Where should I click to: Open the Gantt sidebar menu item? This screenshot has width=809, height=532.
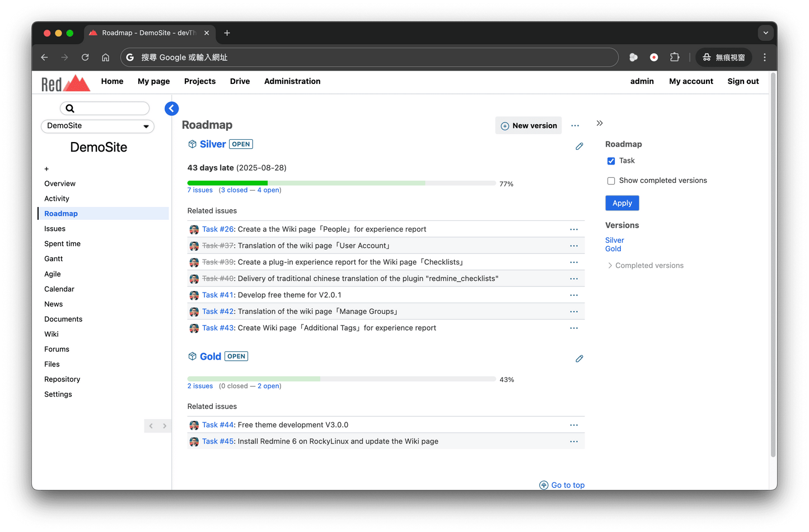tap(54, 259)
